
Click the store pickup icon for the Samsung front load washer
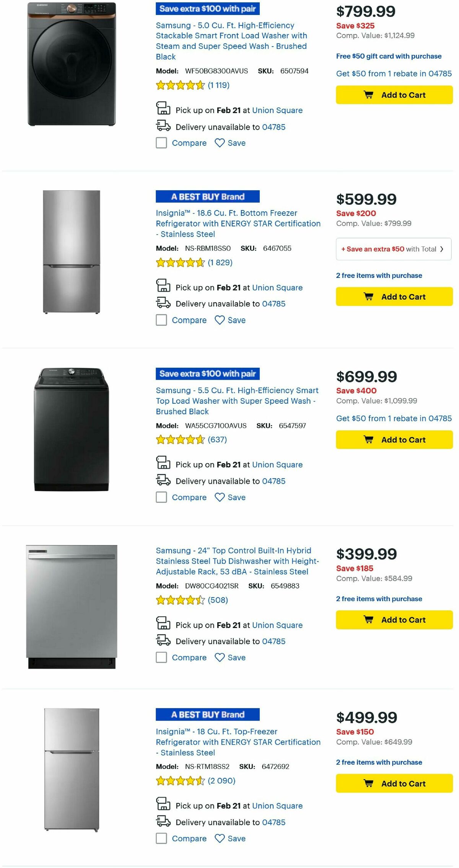163,110
